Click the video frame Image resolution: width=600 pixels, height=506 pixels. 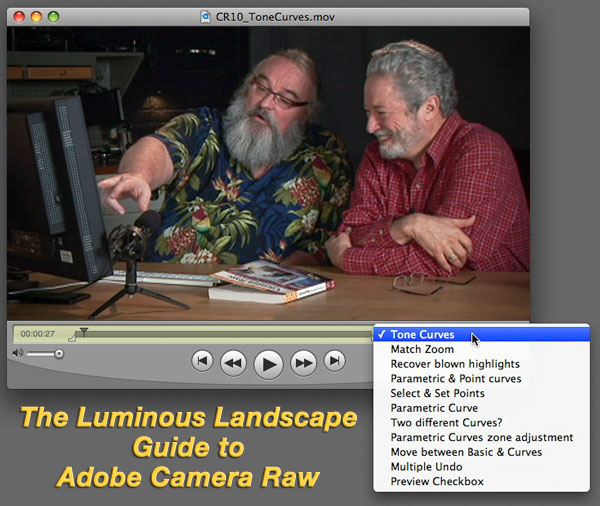click(x=268, y=173)
